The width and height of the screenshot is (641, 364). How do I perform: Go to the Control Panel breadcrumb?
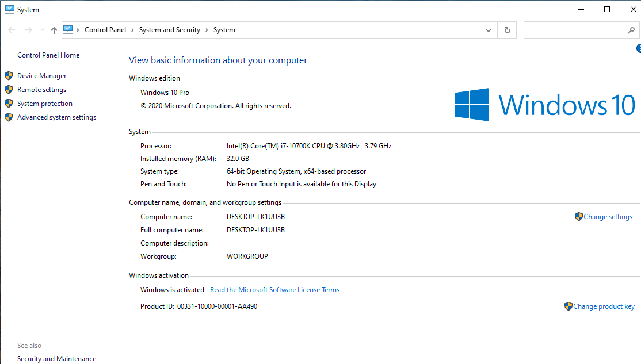point(105,30)
